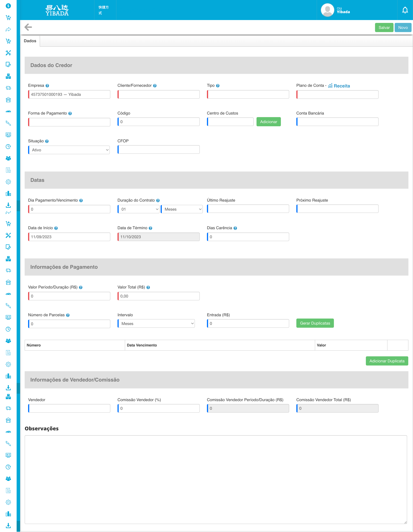Click the back arrow icon
This screenshot has width=413, height=532.
coord(28,27)
